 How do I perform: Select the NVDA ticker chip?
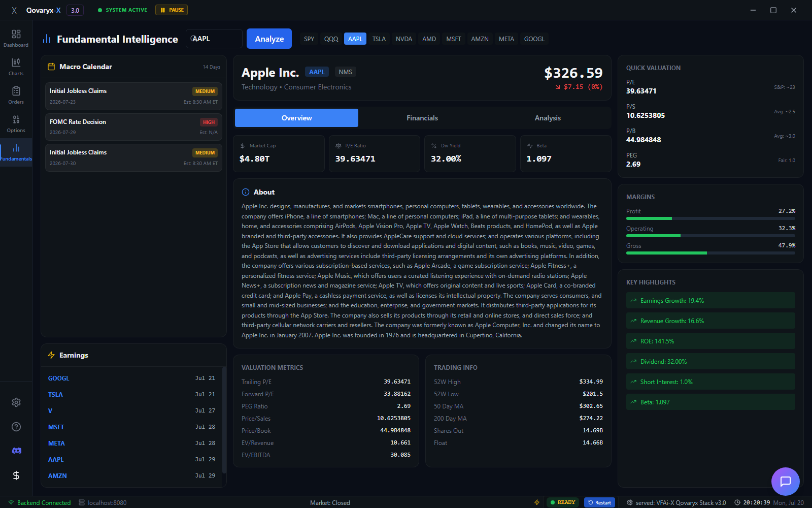pyautogui.click(x=404, y=39)
